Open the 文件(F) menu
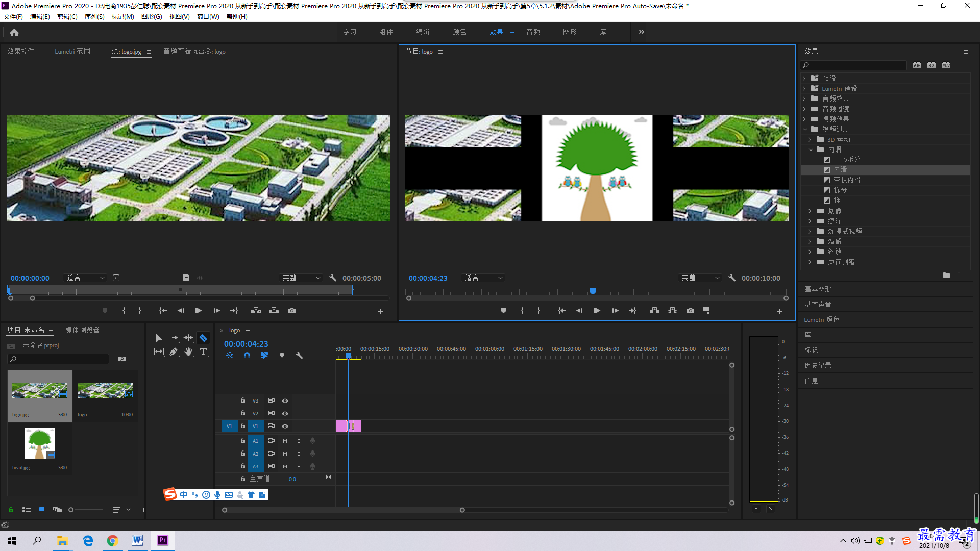The height and width of the screenshot is (551, 980). point(13,16)
